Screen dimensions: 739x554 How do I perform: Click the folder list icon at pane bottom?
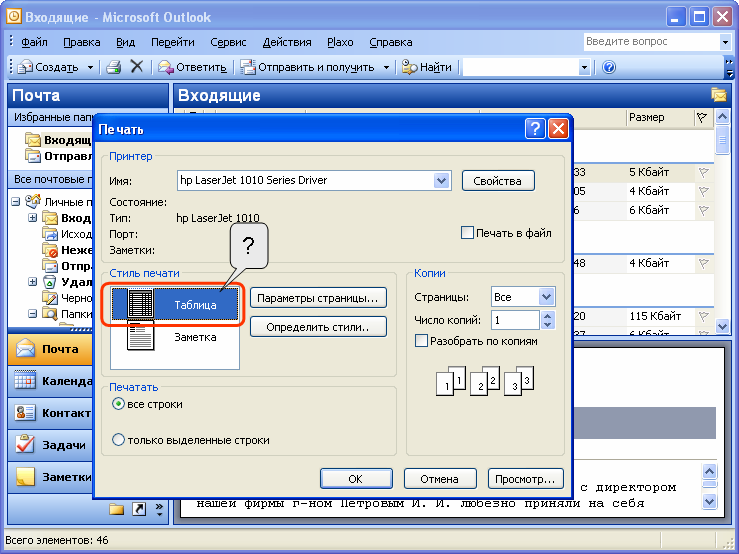[x=116, y=509]
